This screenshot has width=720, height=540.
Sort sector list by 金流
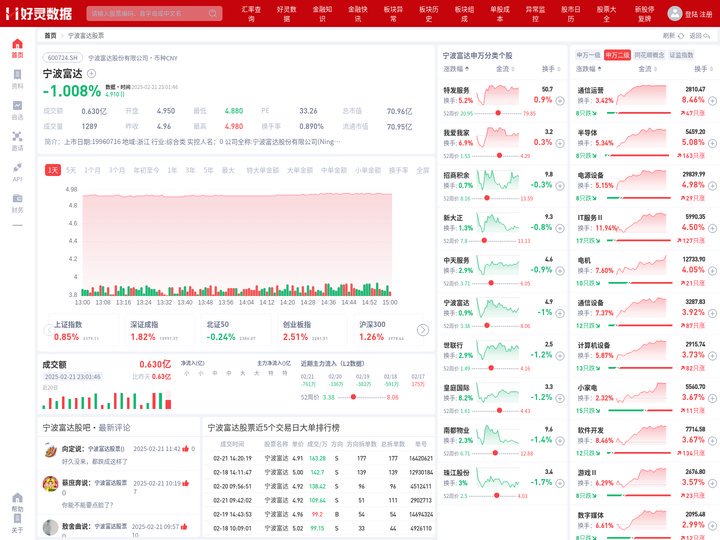647,69
